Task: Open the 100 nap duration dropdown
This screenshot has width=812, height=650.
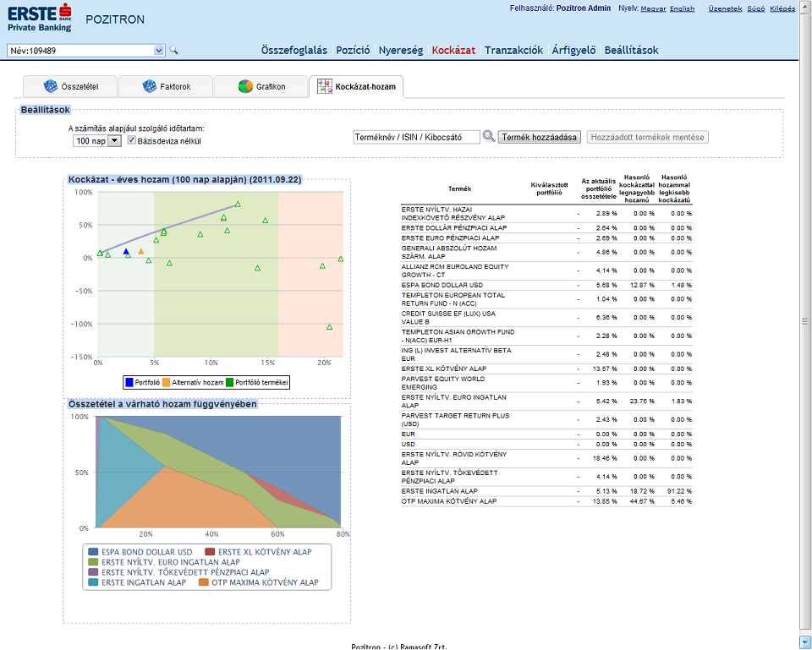Action: 115,141
